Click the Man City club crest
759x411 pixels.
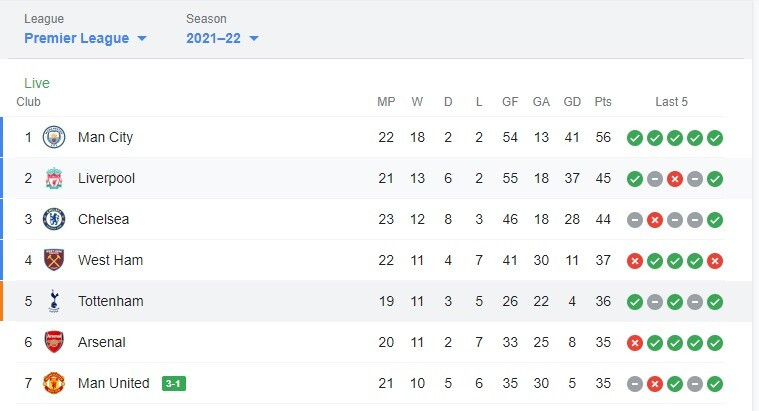coord(54,137)
